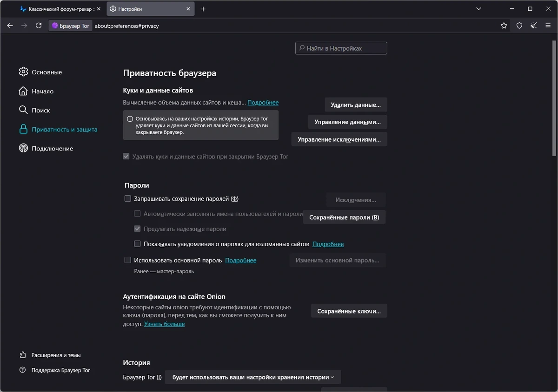The height and width of the screenshot is (392, 558).
Task: Enable Использовать основной пароль checkbox
Action: coord(128,260)
